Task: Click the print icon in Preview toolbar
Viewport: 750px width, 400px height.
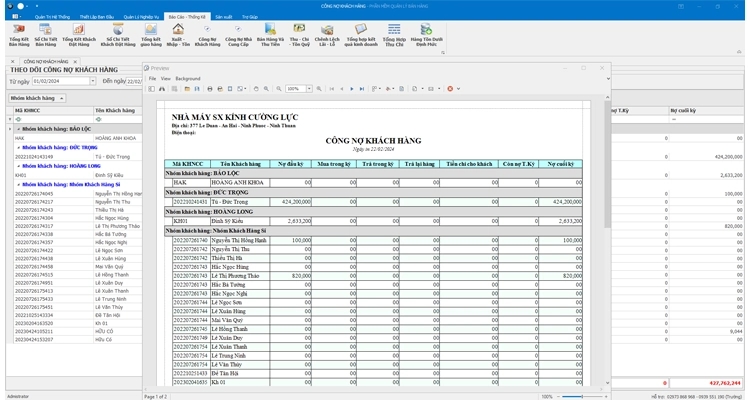Action: [209, 89]
